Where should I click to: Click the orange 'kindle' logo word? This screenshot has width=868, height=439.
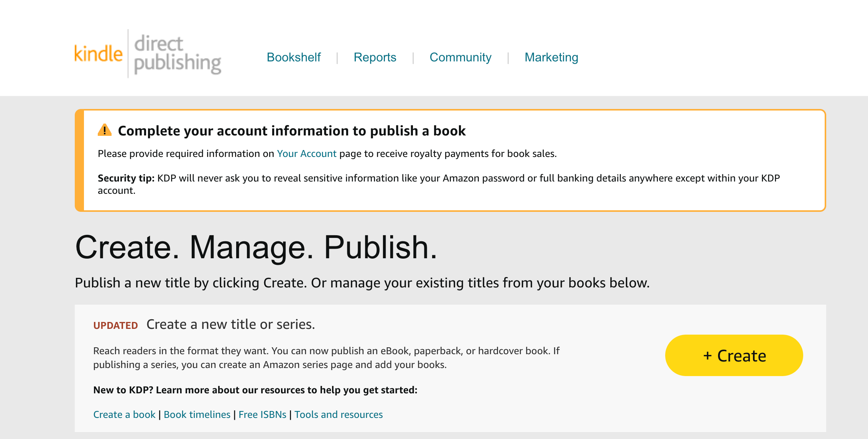[99, 54]
